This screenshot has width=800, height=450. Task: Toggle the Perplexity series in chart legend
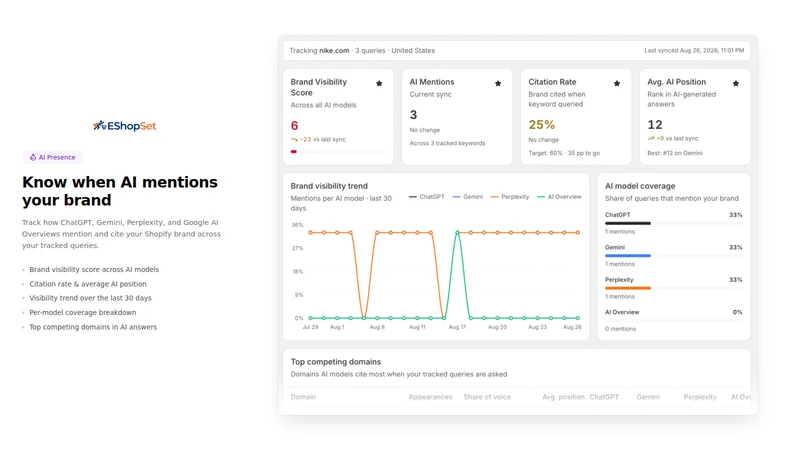[510, 196]
